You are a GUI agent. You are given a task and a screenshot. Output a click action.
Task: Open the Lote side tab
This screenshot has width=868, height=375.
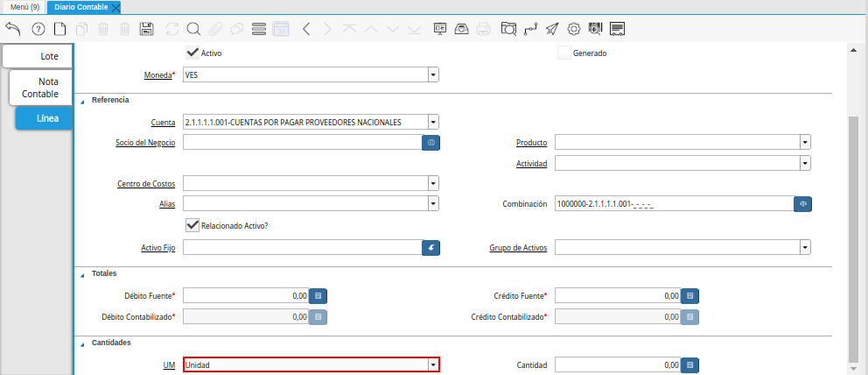click(37, 56)
